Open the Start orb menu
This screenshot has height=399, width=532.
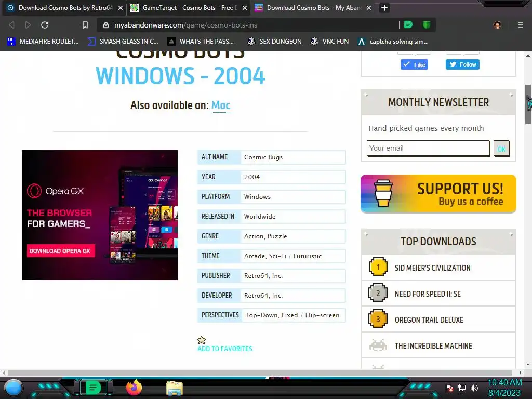point(14,388)
